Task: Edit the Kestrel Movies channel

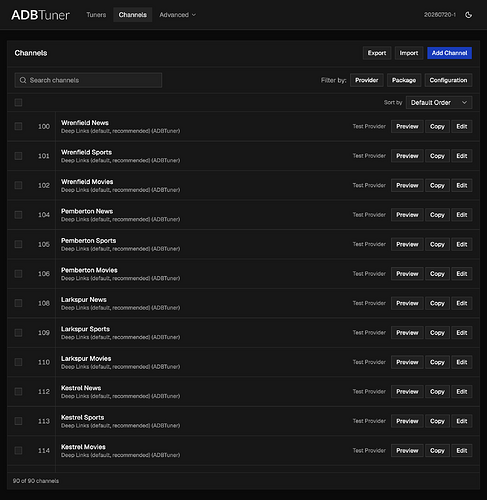Action: tap(462, 451)
